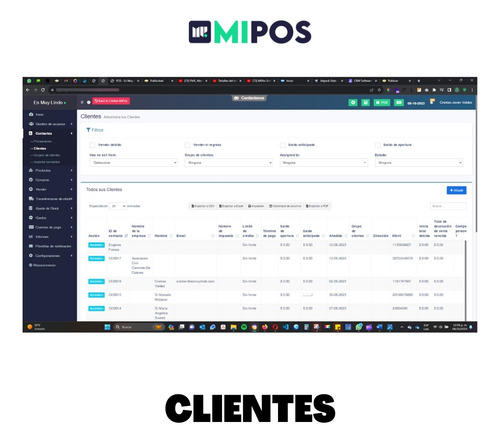Open the Grupo de clientes dropdown
Screen dimensions: 500x443
tap(229, 163)
